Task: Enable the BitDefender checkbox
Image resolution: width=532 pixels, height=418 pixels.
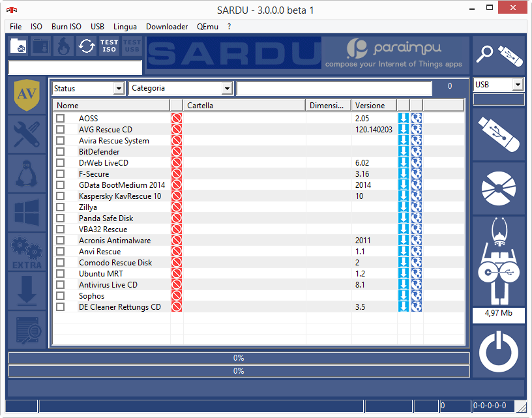Action: point(61,152)
